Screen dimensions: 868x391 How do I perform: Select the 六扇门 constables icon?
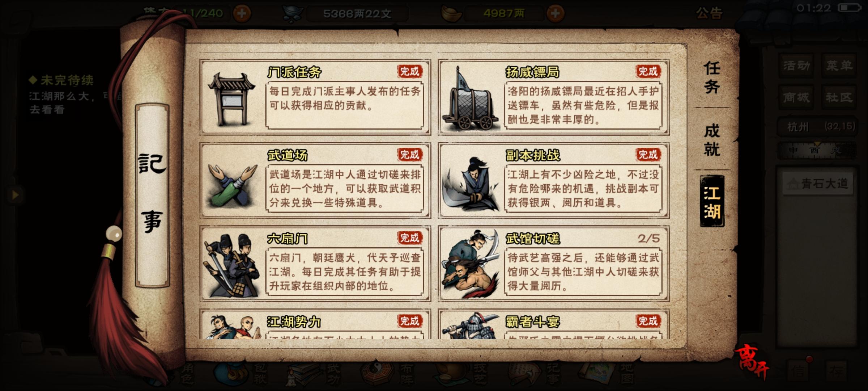[231, 265]
